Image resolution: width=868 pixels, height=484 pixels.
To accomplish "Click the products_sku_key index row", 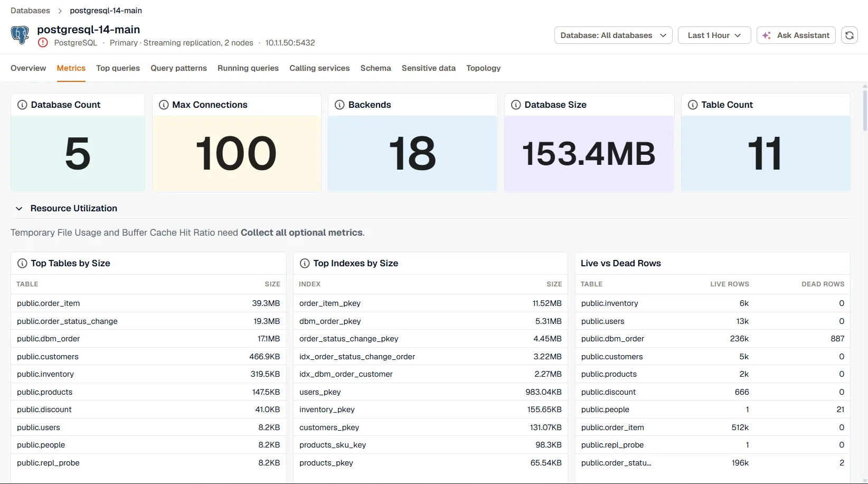I will (x=430, y=445).
